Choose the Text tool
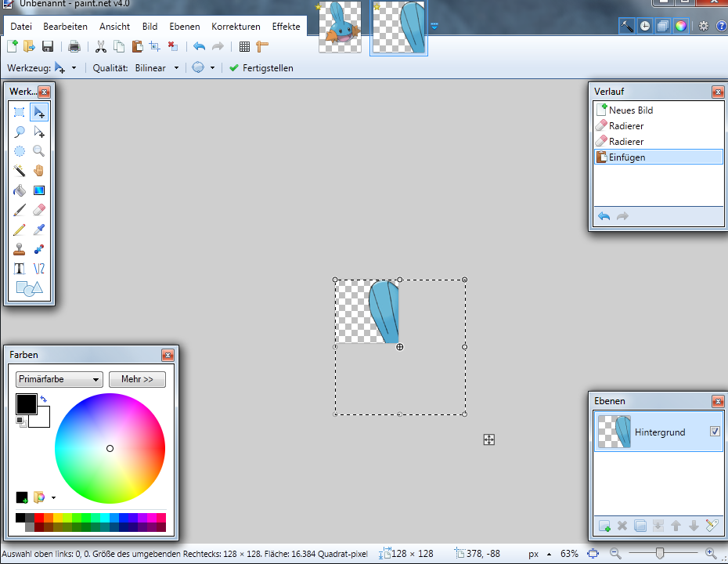 (x=19, y=269)
